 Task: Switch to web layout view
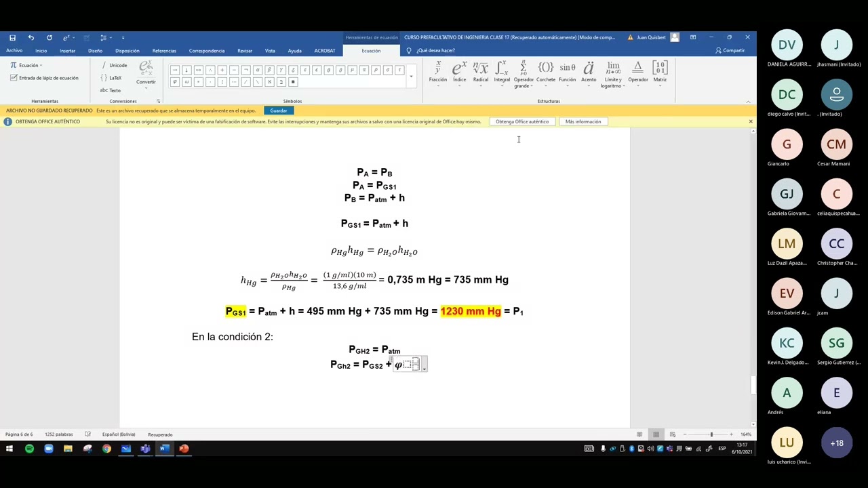(672, 434)
